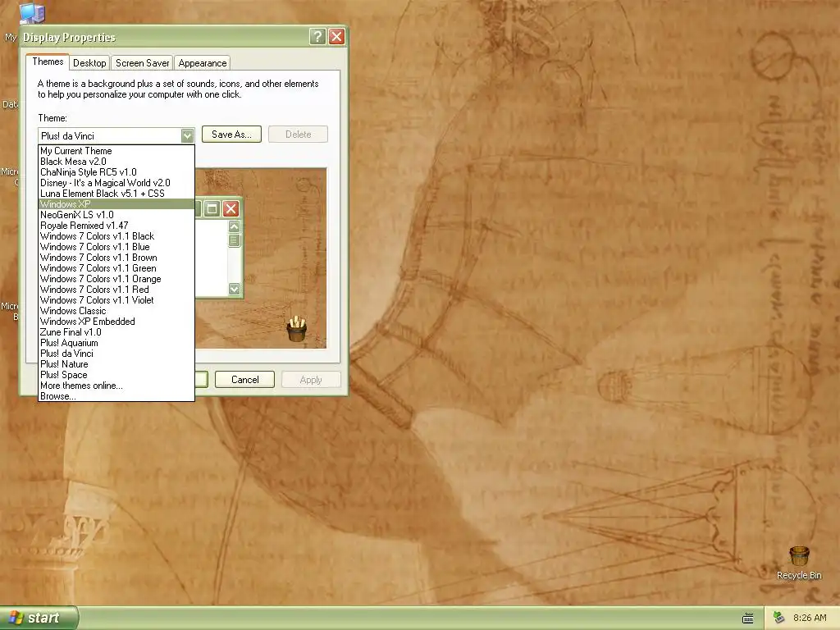Pick the Plus! Nature theme

tap(116, 364)
